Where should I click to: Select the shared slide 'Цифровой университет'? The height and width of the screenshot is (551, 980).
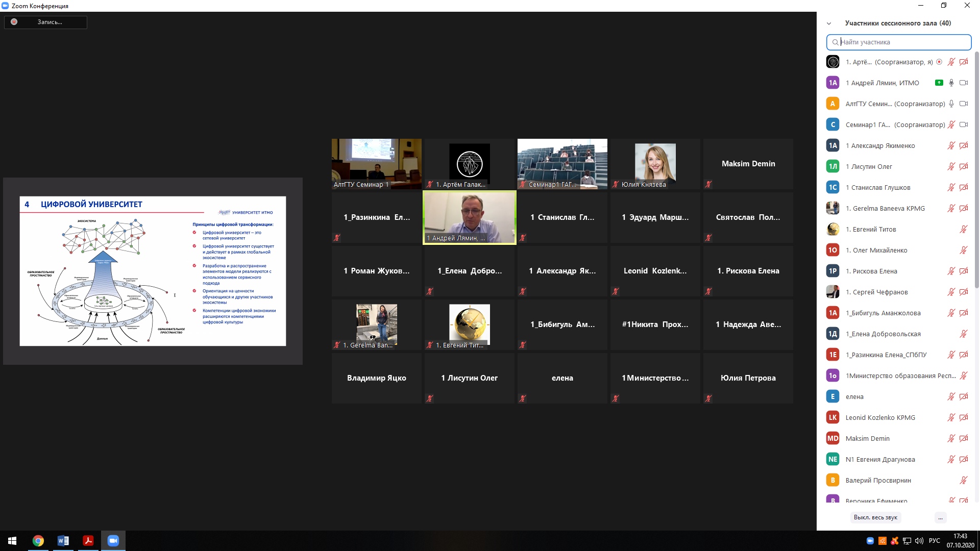pyautogui.click(x=153, y=271)
